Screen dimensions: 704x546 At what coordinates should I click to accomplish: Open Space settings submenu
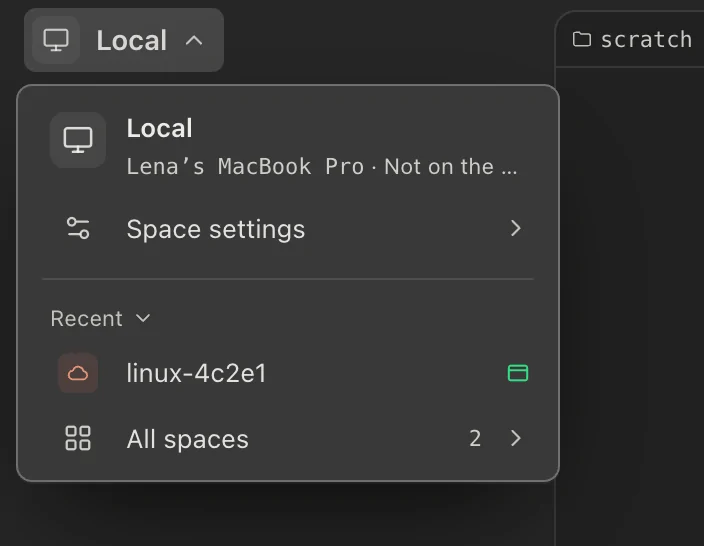click(287, 229)
